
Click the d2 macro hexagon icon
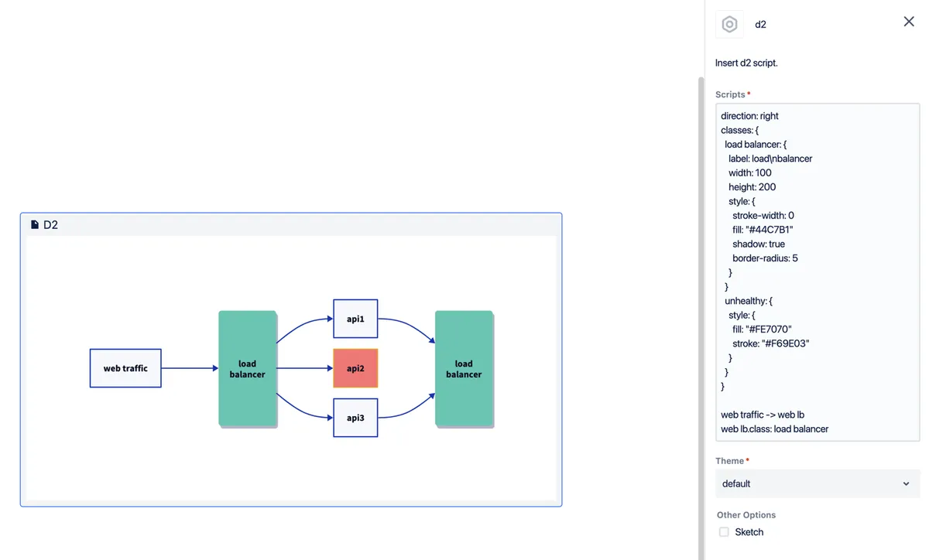729,24
